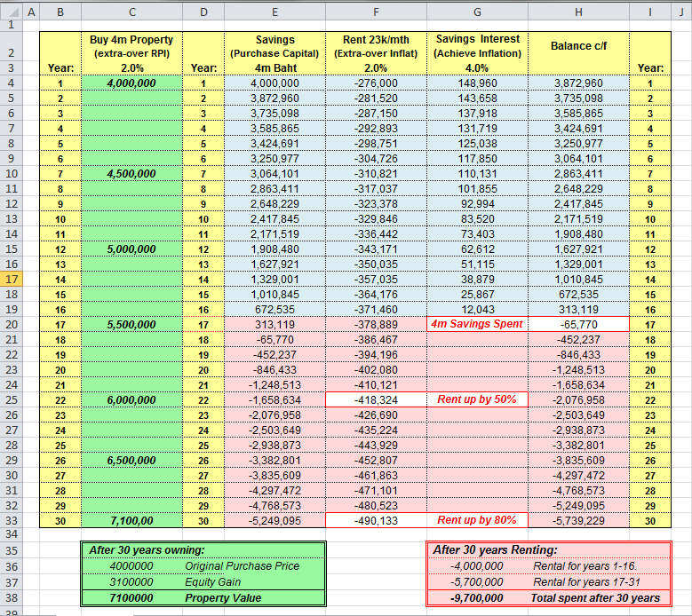Click 'Property Value' label

[223, 598]
